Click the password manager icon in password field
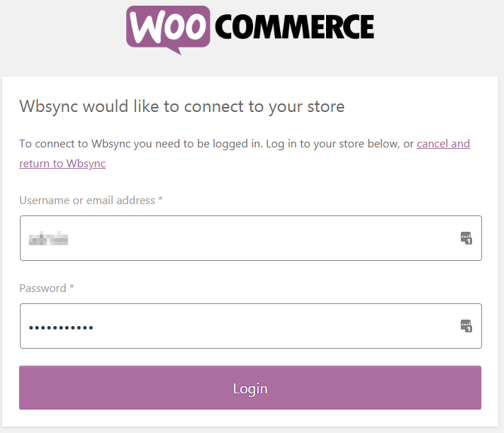Viewport: 504px width, 433px height. [466, 326]
